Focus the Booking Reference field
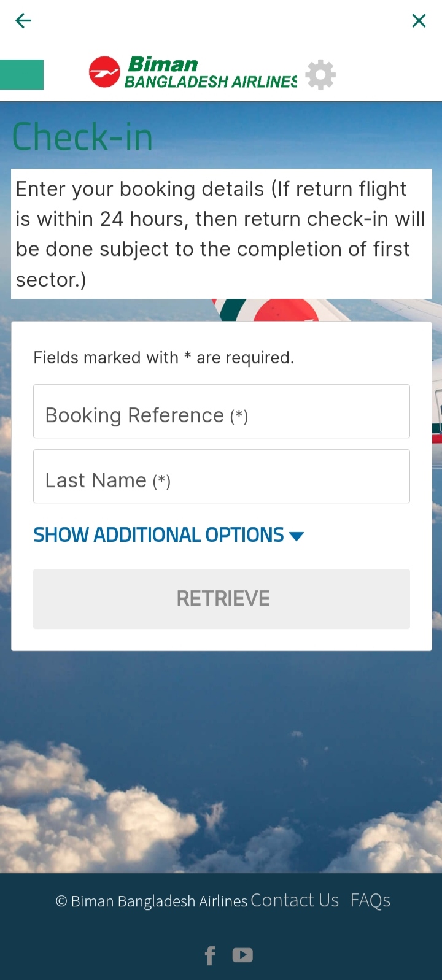 tap(222, 411)
